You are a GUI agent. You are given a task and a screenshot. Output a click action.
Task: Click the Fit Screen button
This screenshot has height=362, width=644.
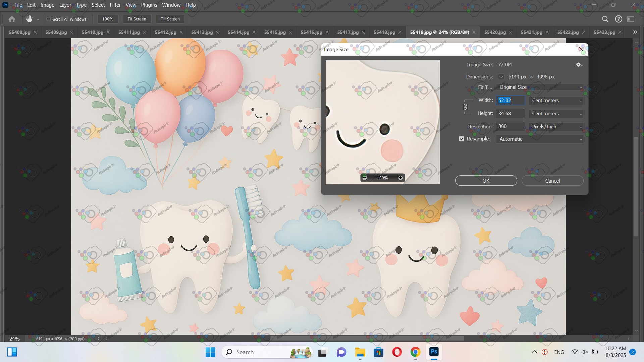tap(137, 19)
